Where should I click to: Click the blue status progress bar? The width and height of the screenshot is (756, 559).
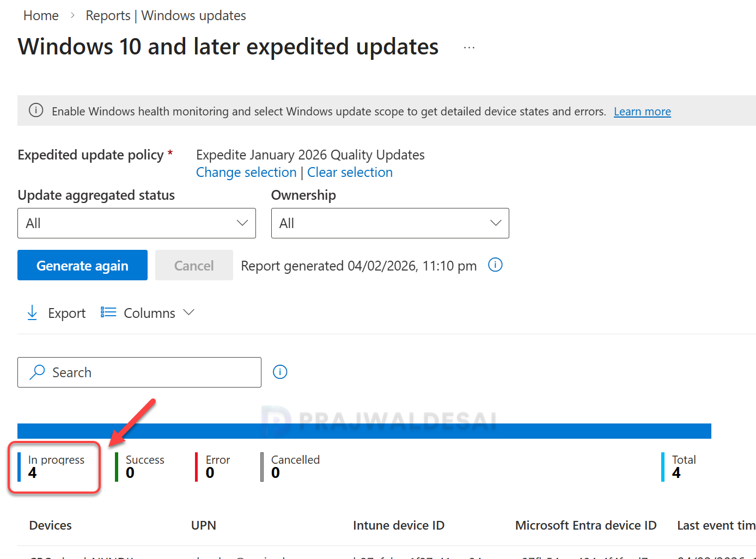click(x=364, y=431)
